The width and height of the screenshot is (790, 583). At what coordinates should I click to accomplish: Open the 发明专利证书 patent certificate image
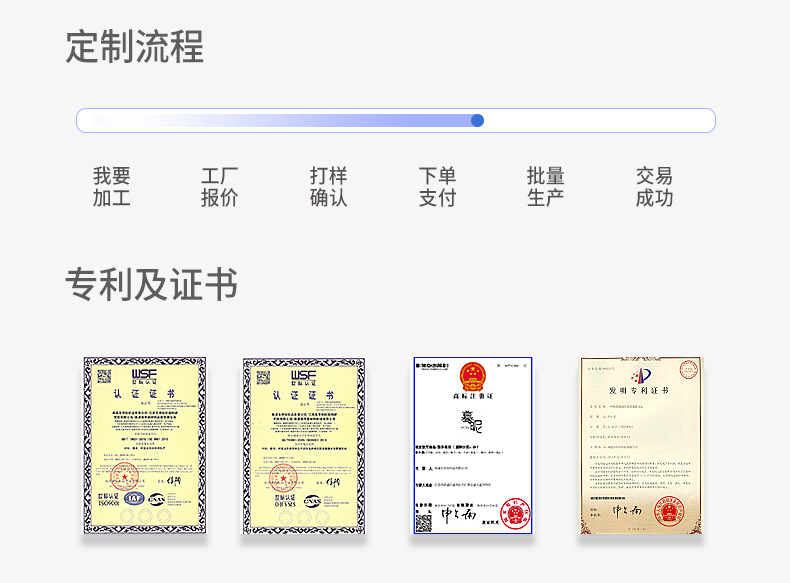[x=641, y=446]
